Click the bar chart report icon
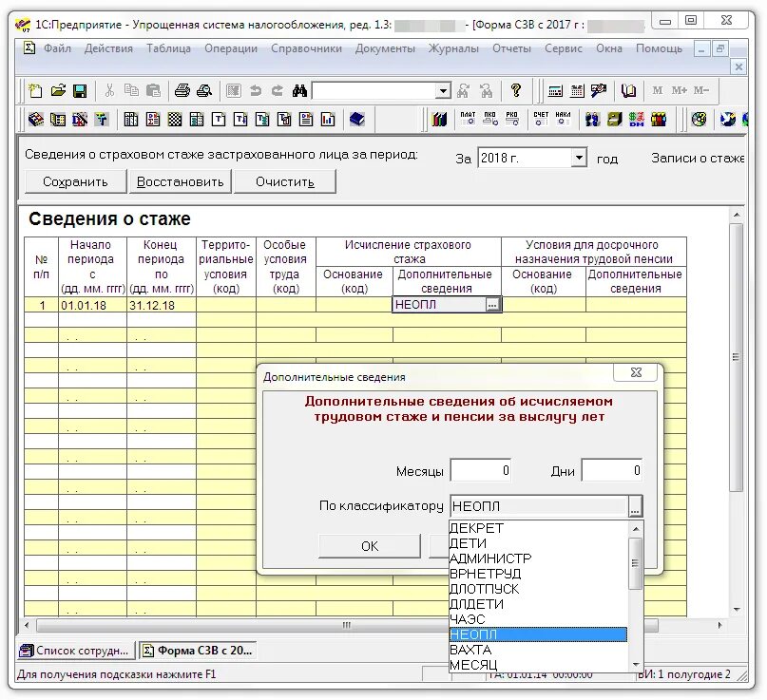Viewport: 767px width, 700px height. coord(328,120)
